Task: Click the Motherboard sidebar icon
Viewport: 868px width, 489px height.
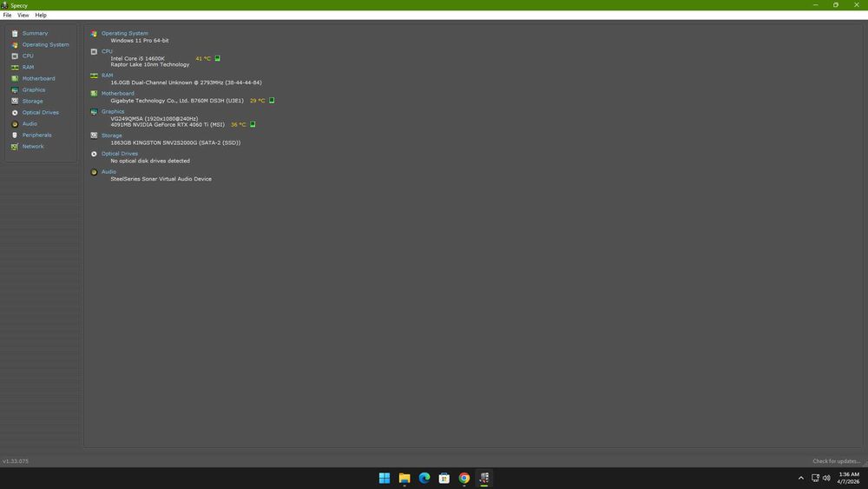Action: click(15, 79)
